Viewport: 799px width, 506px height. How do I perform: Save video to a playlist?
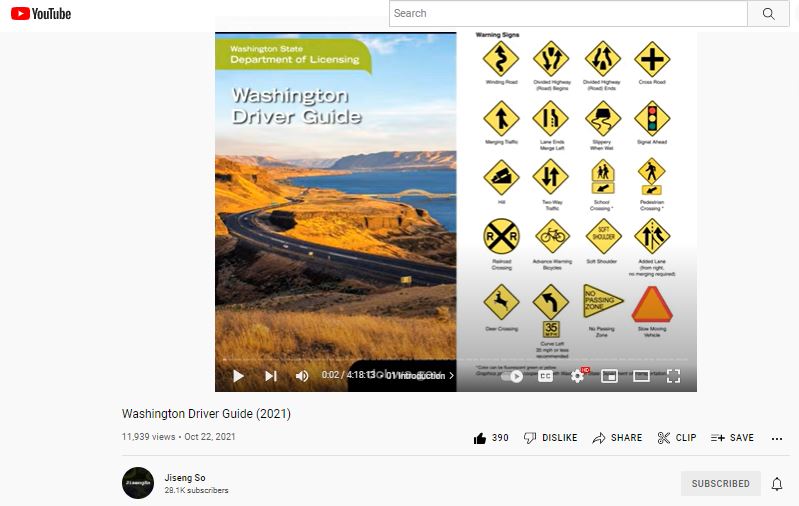click(732, 438)
